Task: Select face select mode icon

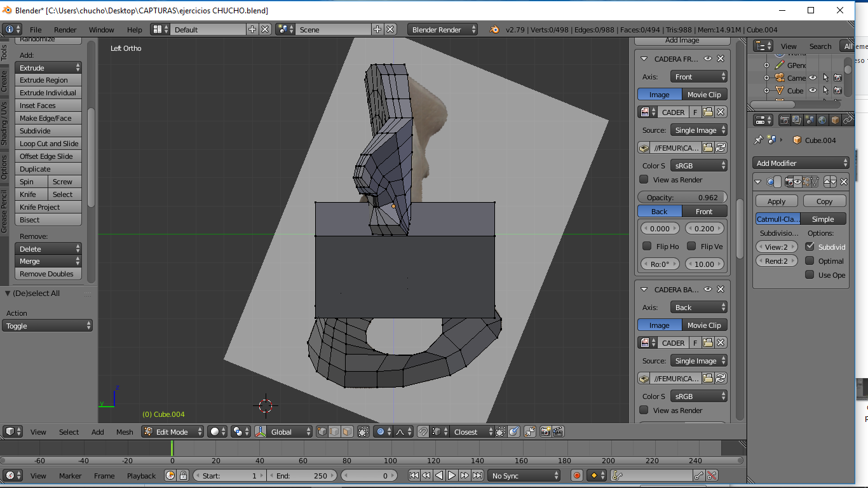Action: [347, 431]
